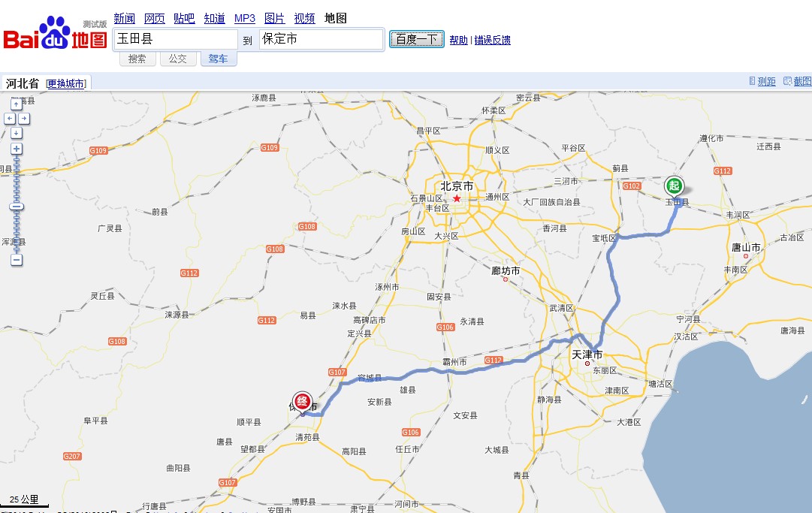Viewport: 812px width, 513px height.
Task: Click the 25 公里 scale bar
Action: 24,500
